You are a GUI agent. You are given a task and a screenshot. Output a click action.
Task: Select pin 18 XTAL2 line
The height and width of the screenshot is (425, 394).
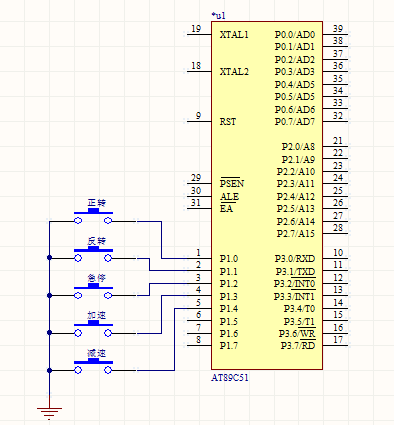click(199, 72)
